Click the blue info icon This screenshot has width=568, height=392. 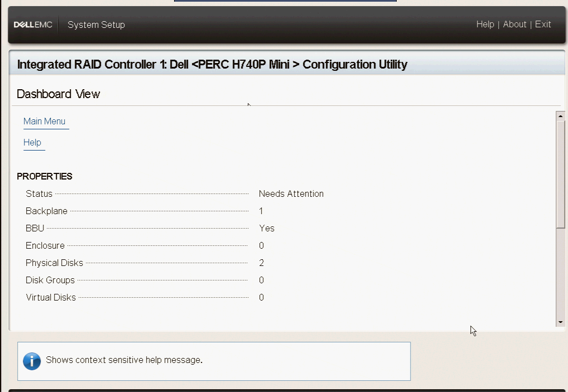click(x=32, y=361)
